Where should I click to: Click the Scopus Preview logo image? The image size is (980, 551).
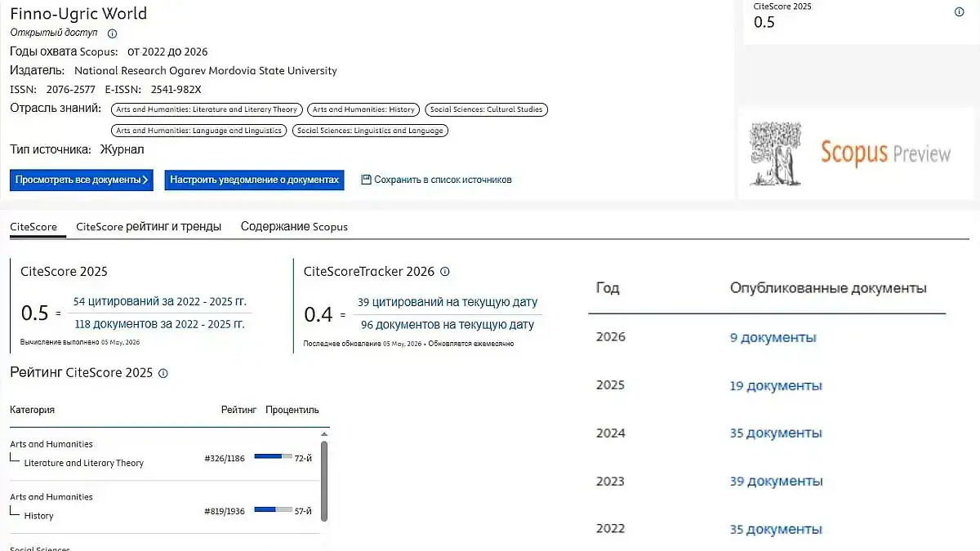tap(854, 153)
